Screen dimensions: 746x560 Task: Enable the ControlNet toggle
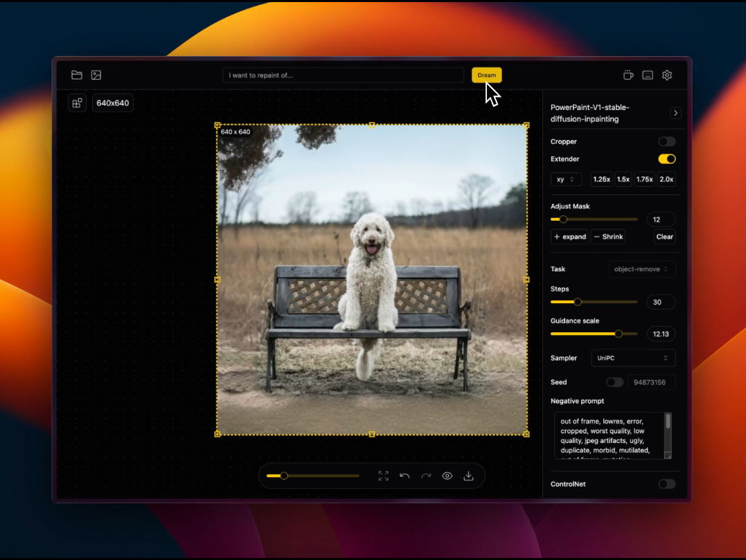click(666, 484)
